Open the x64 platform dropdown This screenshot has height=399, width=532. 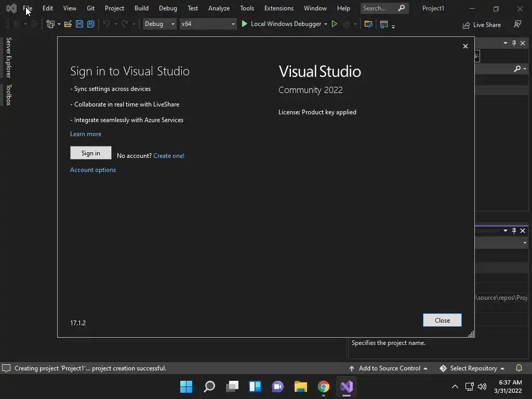208,24
